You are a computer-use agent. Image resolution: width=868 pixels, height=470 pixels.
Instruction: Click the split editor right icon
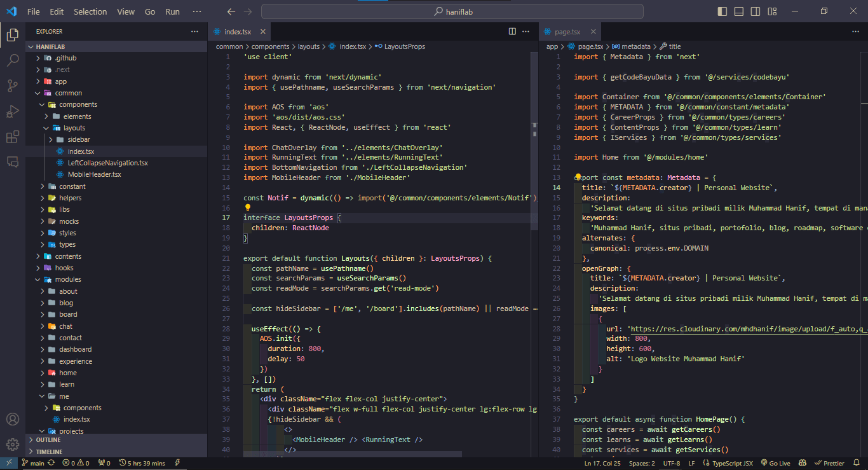512,32
